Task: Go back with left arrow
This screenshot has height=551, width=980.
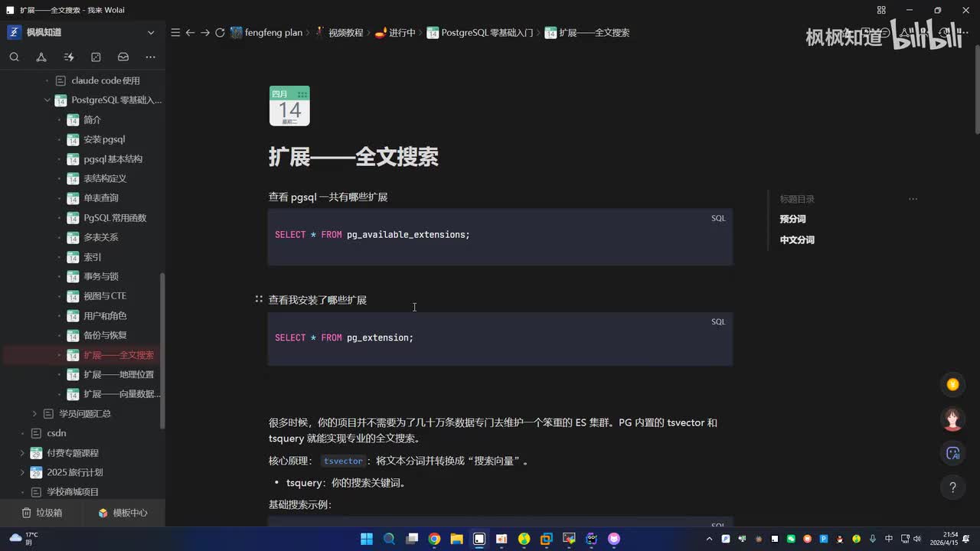Action: click(x=190, y=33)
